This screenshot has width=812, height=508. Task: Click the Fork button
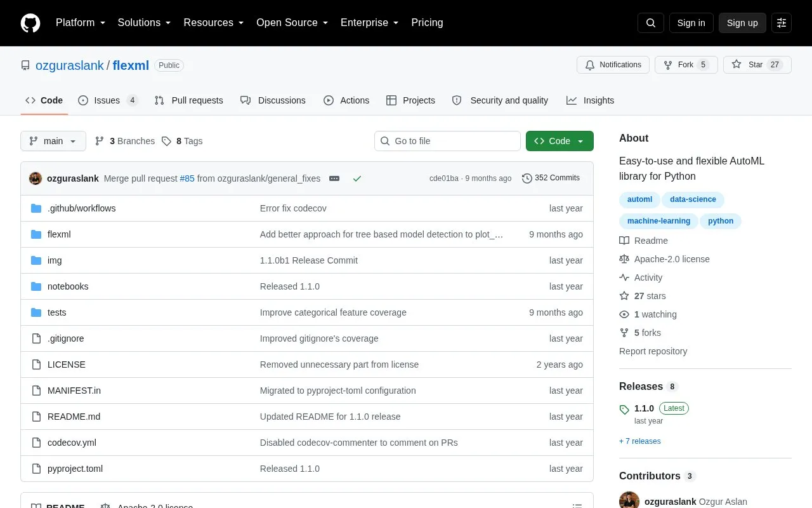tap(686, 65)
